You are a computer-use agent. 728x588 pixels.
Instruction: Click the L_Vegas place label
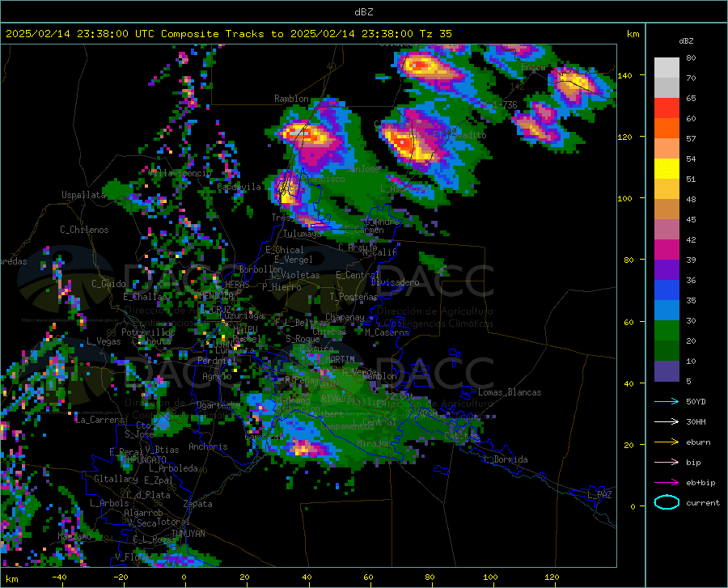pyautogui.click(x=104, y=341)
